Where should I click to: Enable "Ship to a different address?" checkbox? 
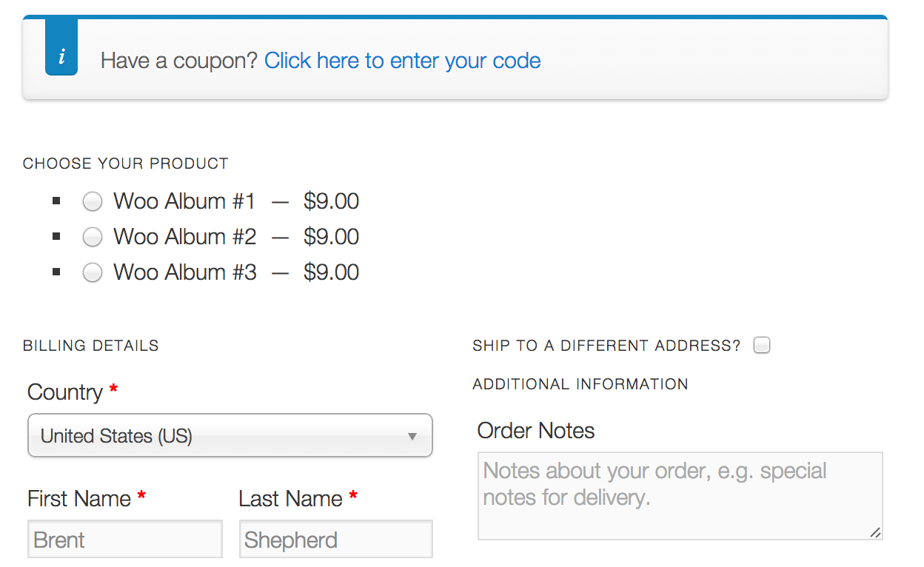coord(762,345)
